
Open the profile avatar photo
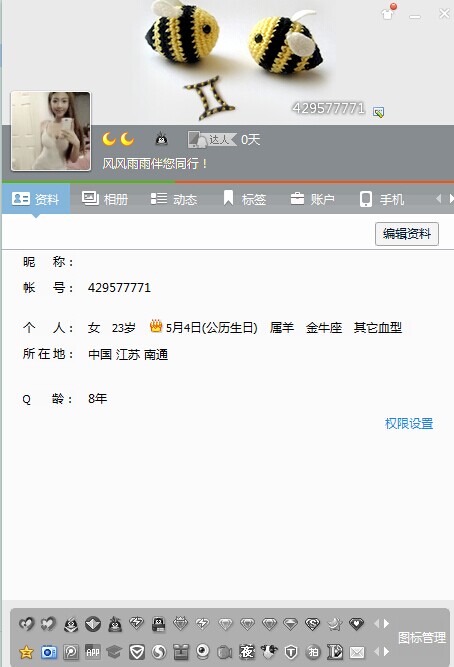(x=51, y=131)
